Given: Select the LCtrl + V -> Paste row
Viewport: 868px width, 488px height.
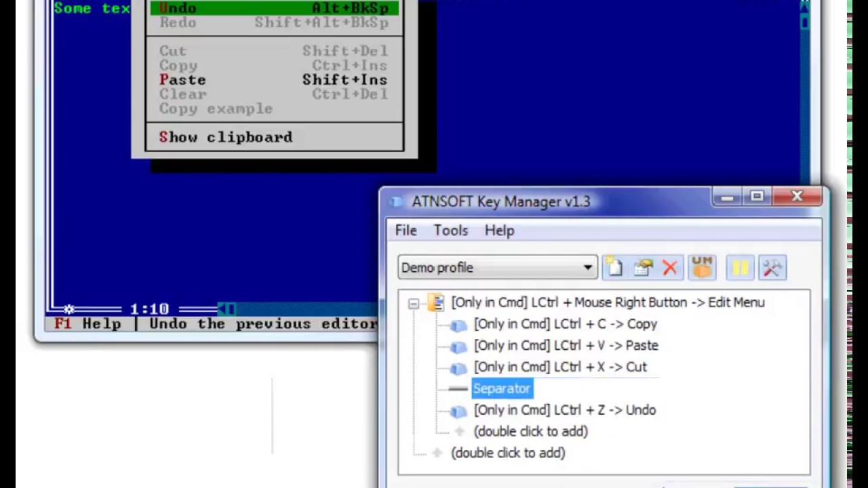Looking at the screenshot, I should 566,346.
